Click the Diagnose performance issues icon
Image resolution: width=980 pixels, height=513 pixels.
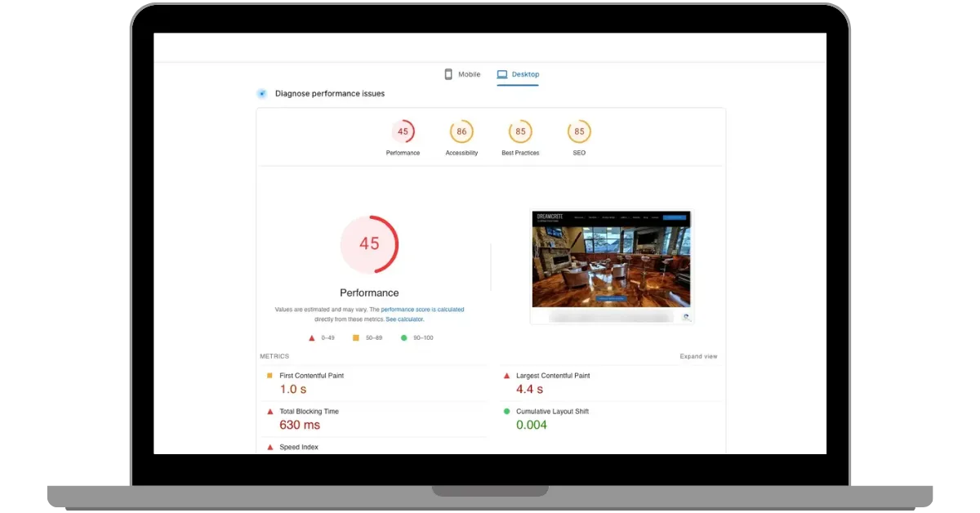(x=262, y=94)
